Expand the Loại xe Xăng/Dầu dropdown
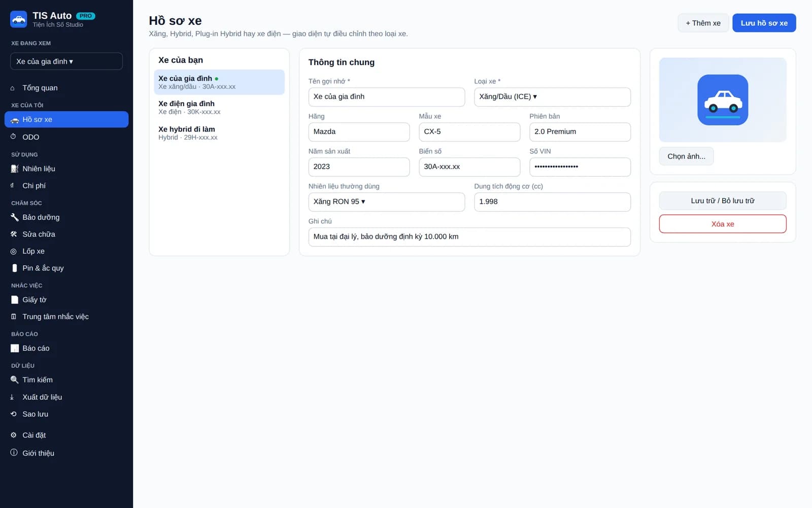The height and width of the screenshot is (508, 812). point(552,97)
